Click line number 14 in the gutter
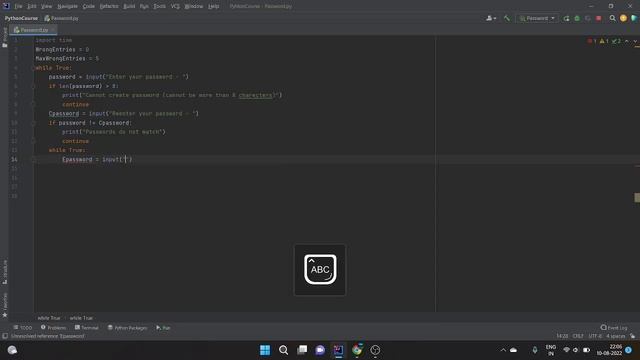The height and width of the screenshot is (360, 640). pyautogui.click(x=14, y=160)
